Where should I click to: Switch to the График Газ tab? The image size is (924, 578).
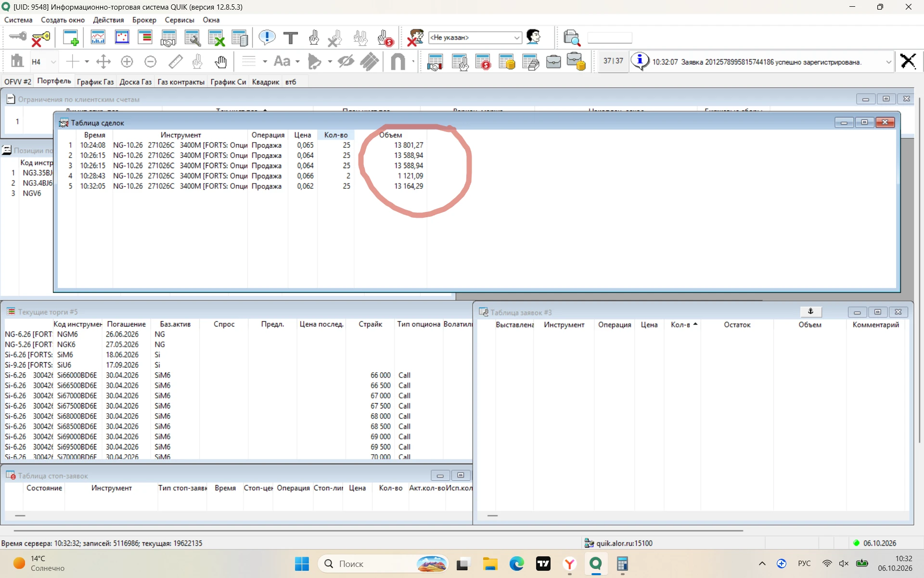(95, 82)
